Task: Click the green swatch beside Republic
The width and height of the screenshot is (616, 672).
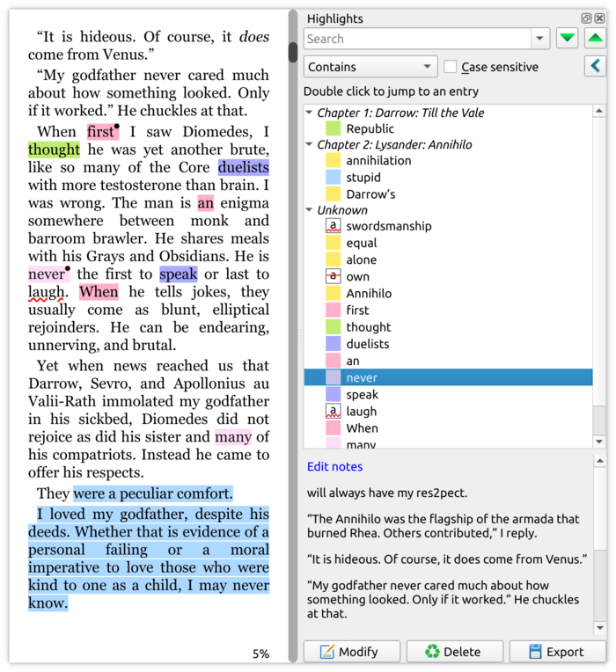Action: click(333, 128)
